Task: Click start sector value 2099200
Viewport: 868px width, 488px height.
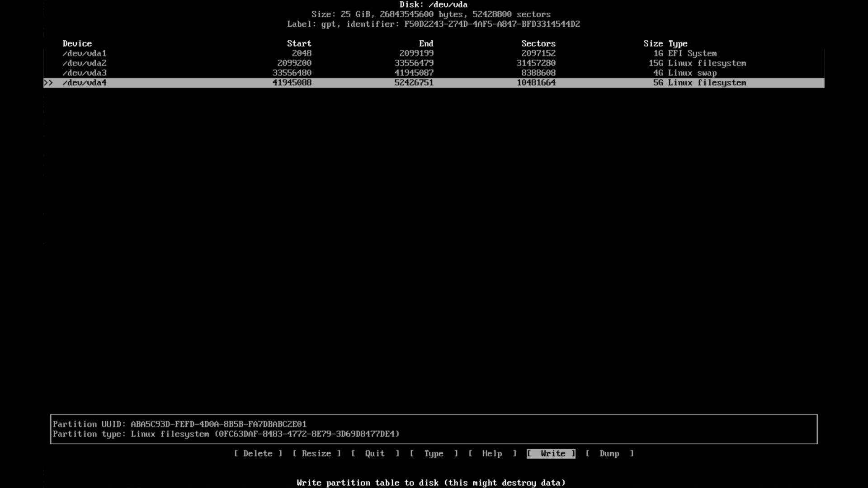Action: coord(294,63)
